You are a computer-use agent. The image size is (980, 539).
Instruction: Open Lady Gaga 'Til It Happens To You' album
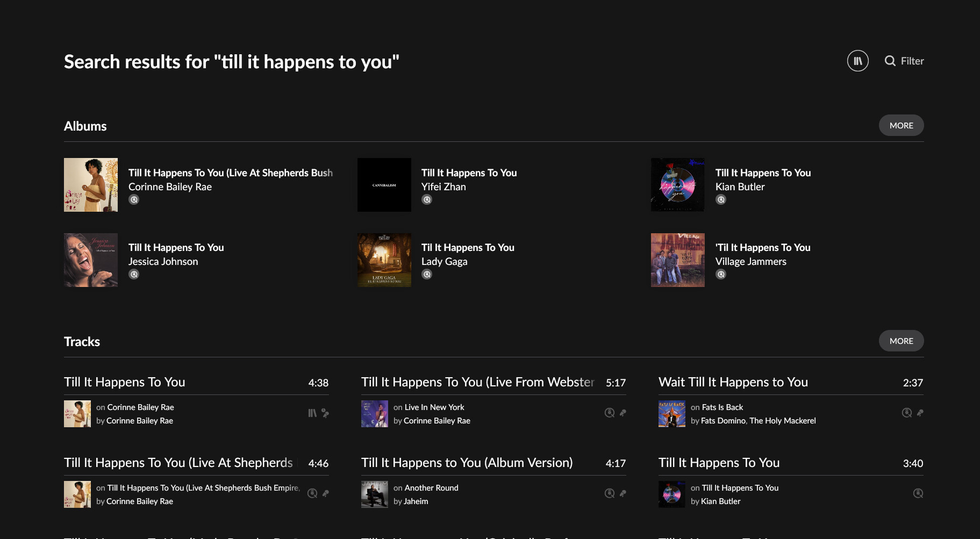[x=468, y=247]
